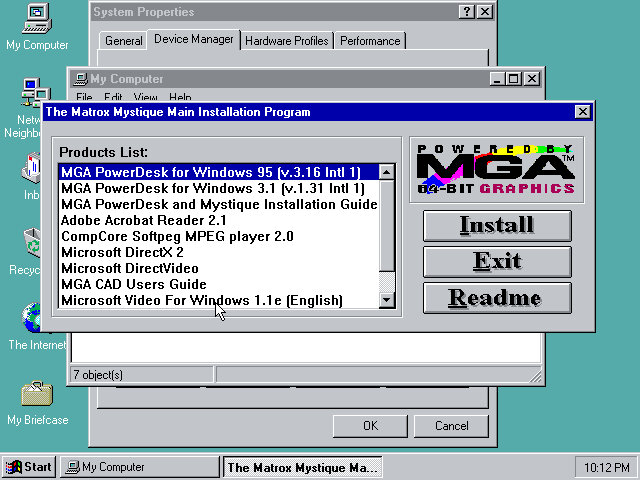
Task: Open the Start menu
Action: pos(28,467)
